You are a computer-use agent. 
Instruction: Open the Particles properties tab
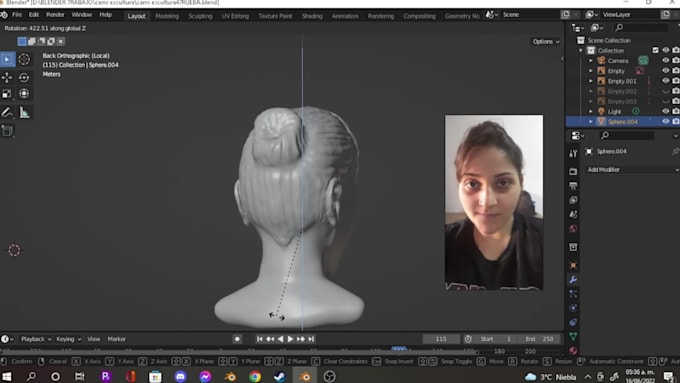pos(573,294)
